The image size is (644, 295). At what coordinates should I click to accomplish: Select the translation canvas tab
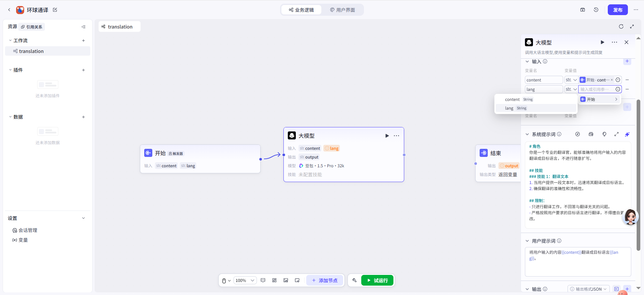tap(119, 26)
